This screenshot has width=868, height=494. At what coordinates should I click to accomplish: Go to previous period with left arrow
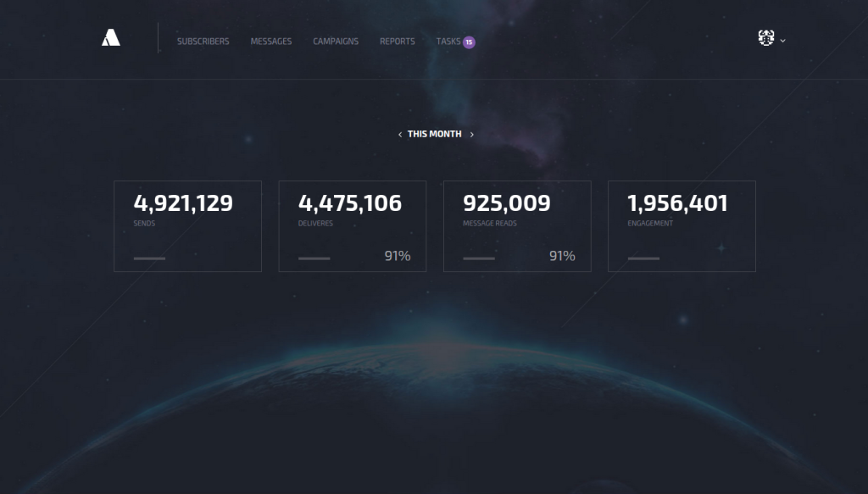(400, 134)
